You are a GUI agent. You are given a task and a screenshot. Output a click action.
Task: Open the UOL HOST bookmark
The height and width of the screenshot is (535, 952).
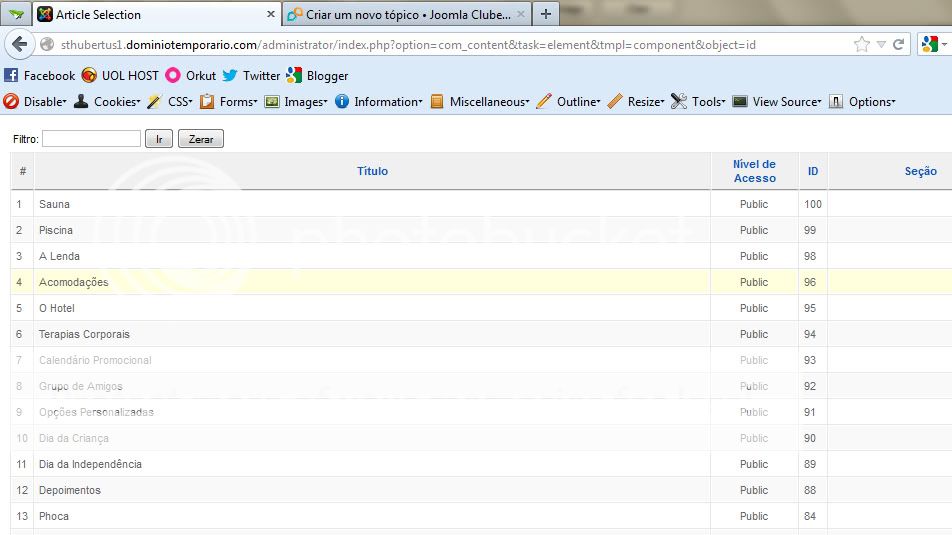pos(120,76)
